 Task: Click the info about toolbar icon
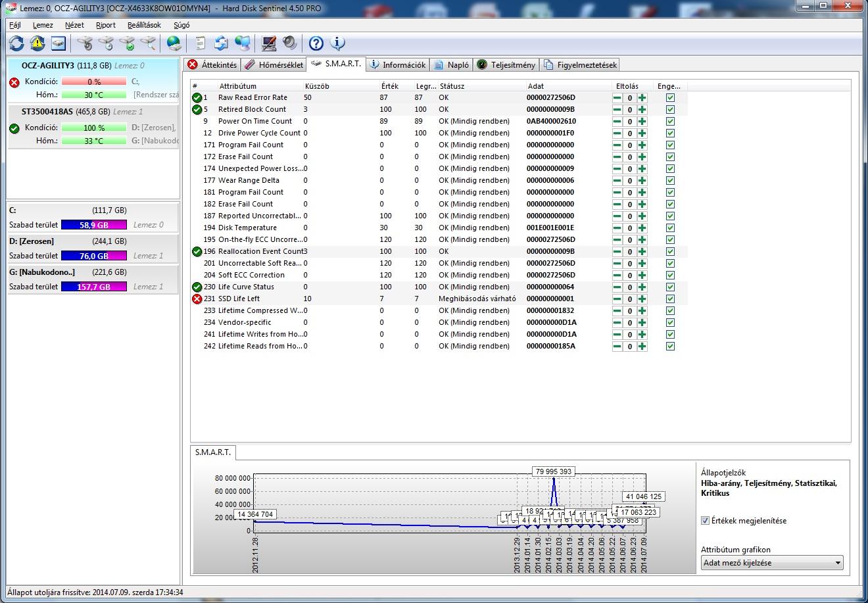pyautogui.click(x=337, y=43)
